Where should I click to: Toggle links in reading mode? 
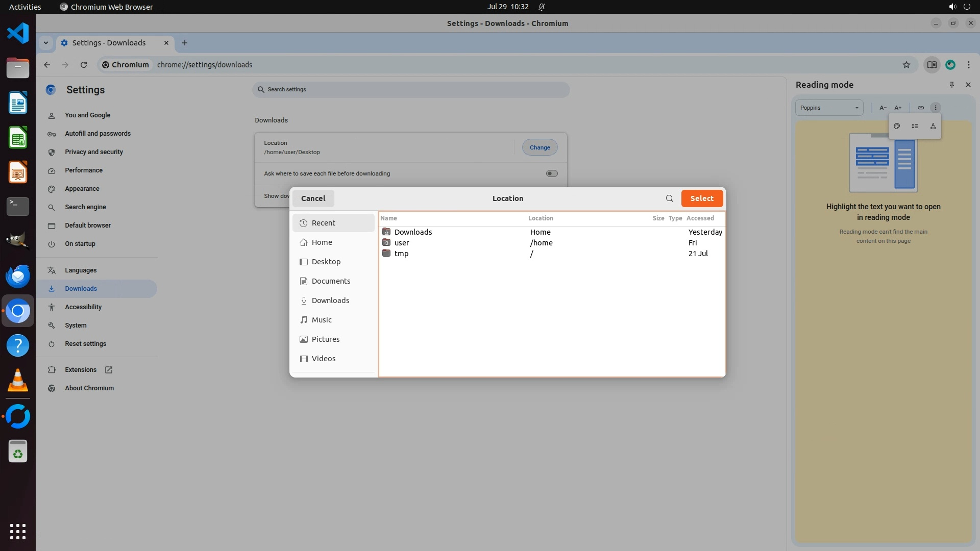click(x=920, y=108)
